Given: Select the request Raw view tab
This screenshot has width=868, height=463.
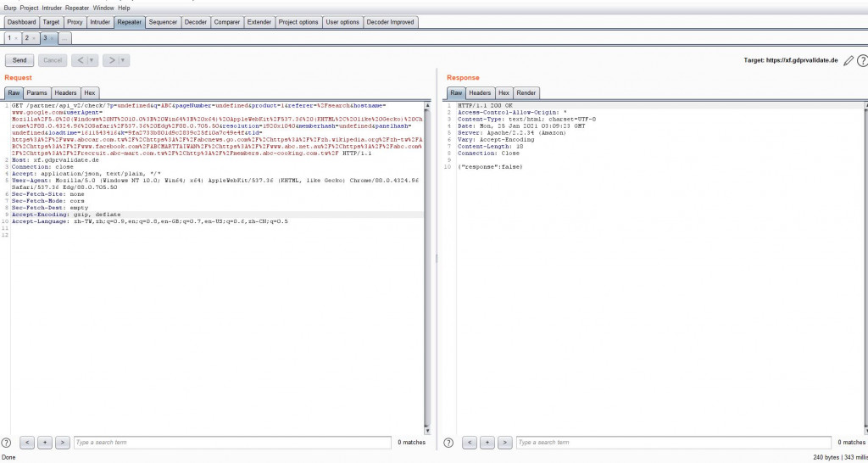Looking at the screenshot, I should point(14,93).
